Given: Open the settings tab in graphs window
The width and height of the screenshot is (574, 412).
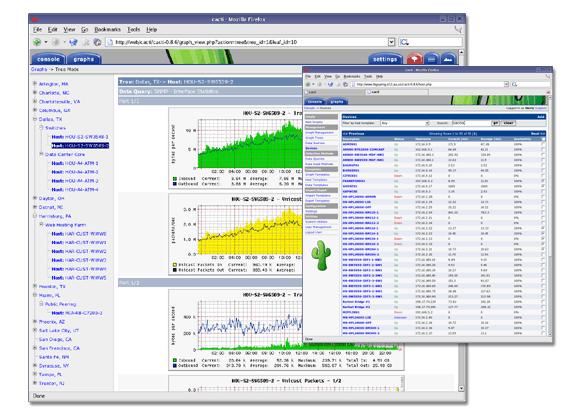Looking at the screenshot, I should pyautogui.click(x=385, y=59).
